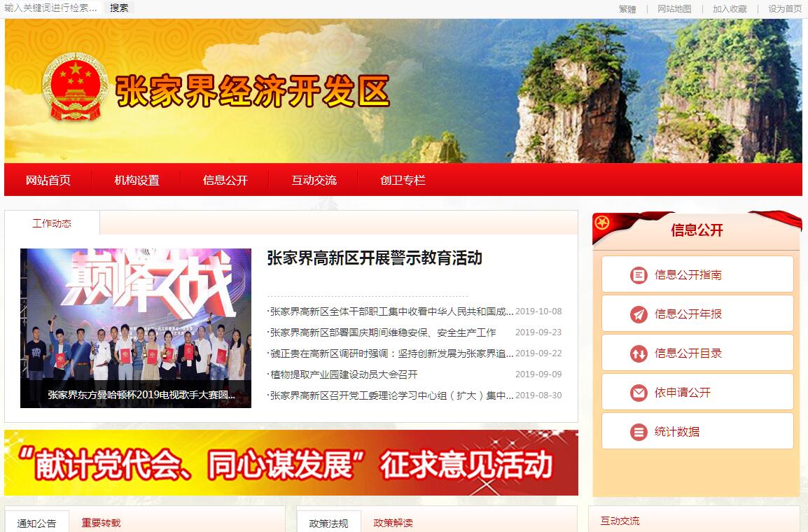Click the 献计党代会 征求意见活动 banner
This screenshot has height=532, width=808.
[291, 463]
